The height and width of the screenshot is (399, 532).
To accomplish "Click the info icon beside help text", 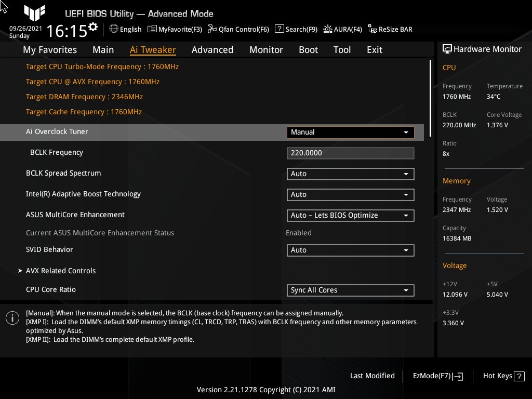I will pos(12,318).
